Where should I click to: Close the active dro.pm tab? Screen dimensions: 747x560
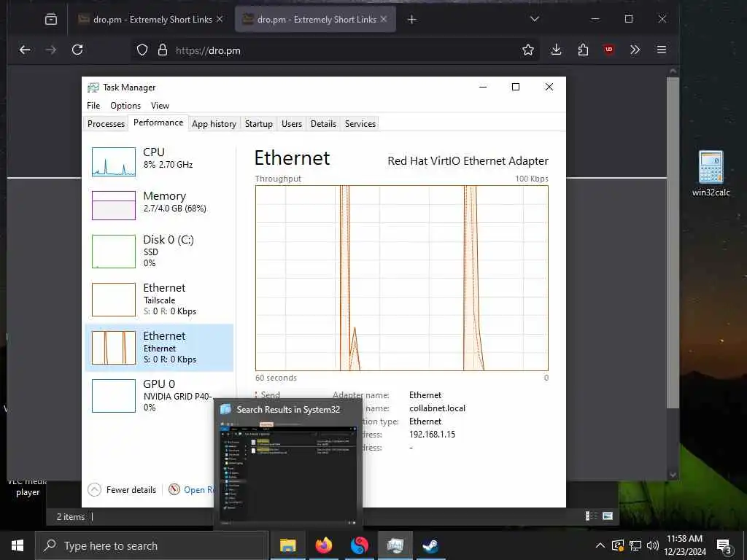[x=384, y=19]
